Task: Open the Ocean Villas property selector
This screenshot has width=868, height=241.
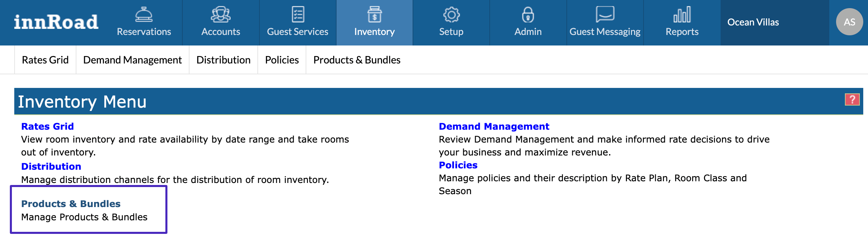Action: tap(775, 22)
